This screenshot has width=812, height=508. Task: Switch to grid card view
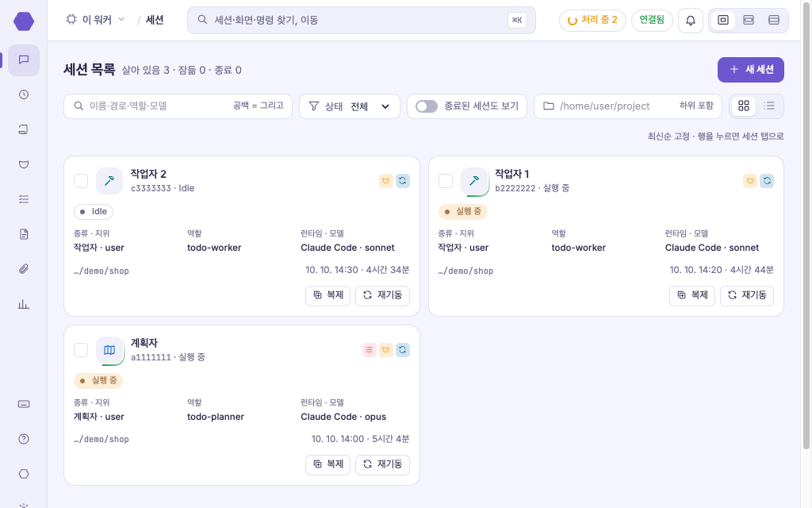(744, 106)
